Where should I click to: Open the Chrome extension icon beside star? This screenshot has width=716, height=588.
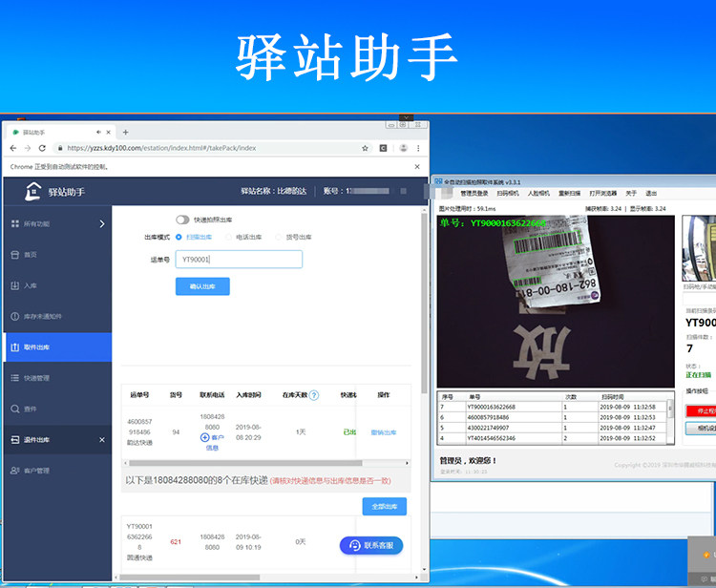(x=383, y=148)
